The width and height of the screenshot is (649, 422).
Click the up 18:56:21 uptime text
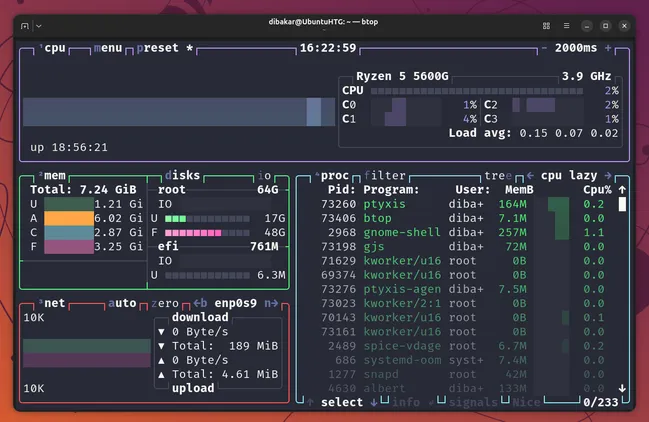tap(69, 147)
